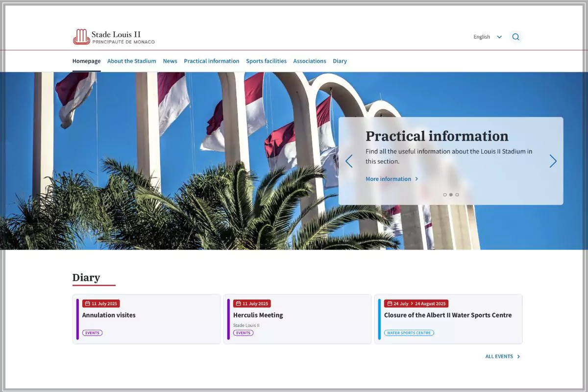588x392 pixels.
Task: Click EVENTS tag on Annulation visites card
Action: (92, 333)
